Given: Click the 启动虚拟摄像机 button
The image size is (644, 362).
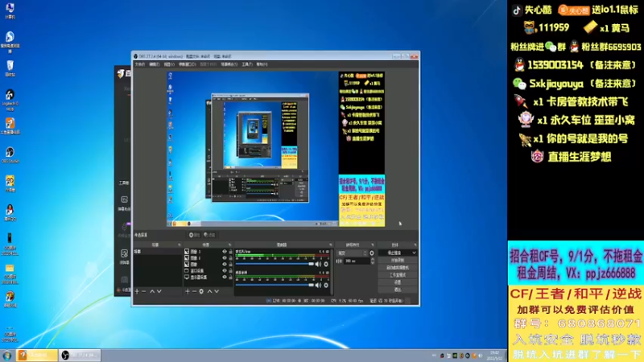Looking at the screenshot, I should (398, 268).
